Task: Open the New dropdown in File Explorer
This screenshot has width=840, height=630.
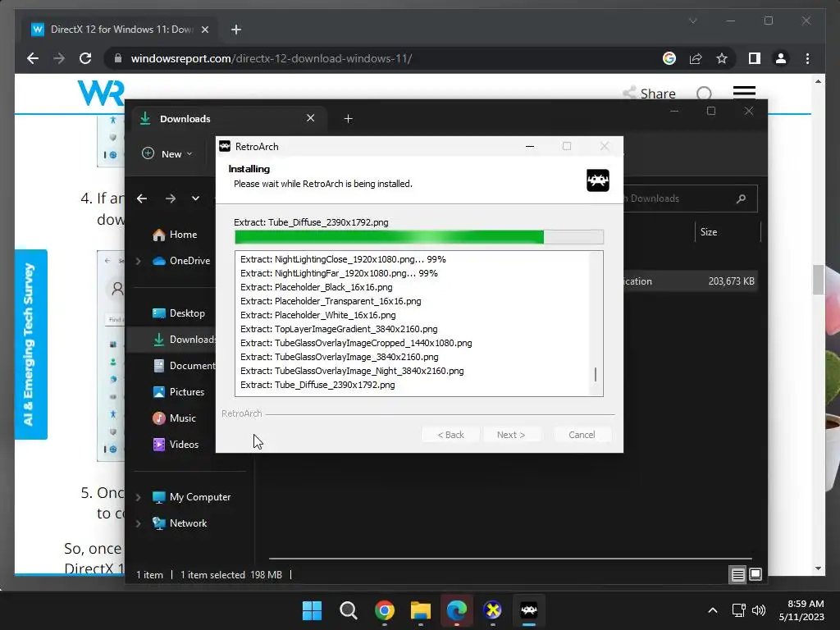Action: pos(167,153)
